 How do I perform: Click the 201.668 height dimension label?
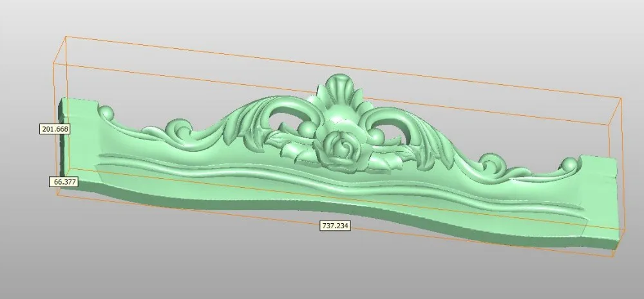pos(55,129)
